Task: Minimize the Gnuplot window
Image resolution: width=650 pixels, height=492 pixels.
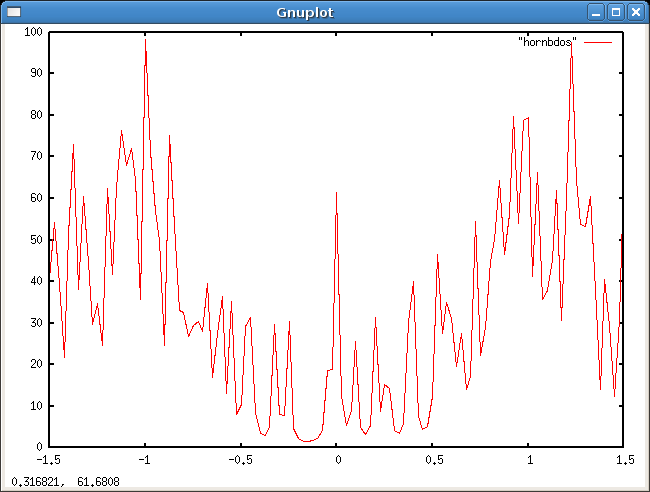Action: click(x=596, y=13)
